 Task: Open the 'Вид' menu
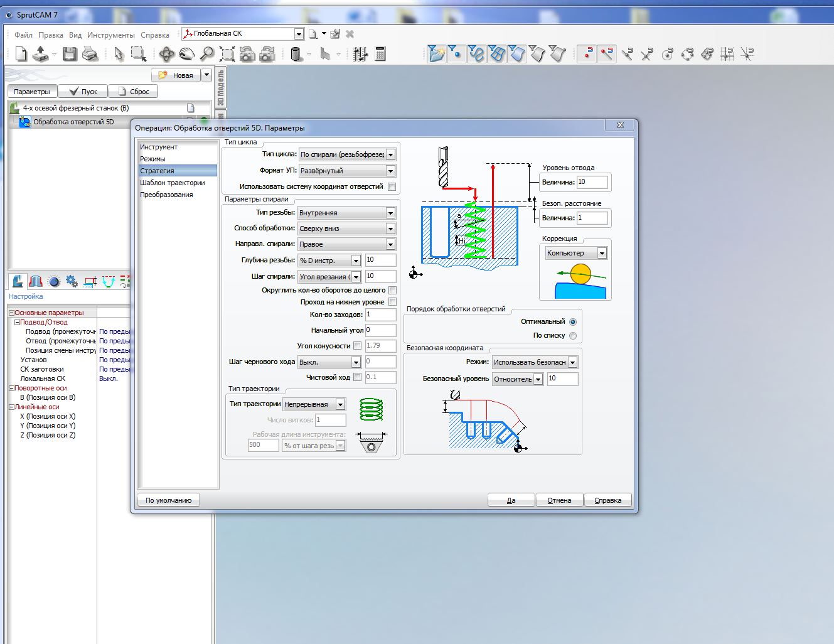pyautogui.click(x=75, y=35)
